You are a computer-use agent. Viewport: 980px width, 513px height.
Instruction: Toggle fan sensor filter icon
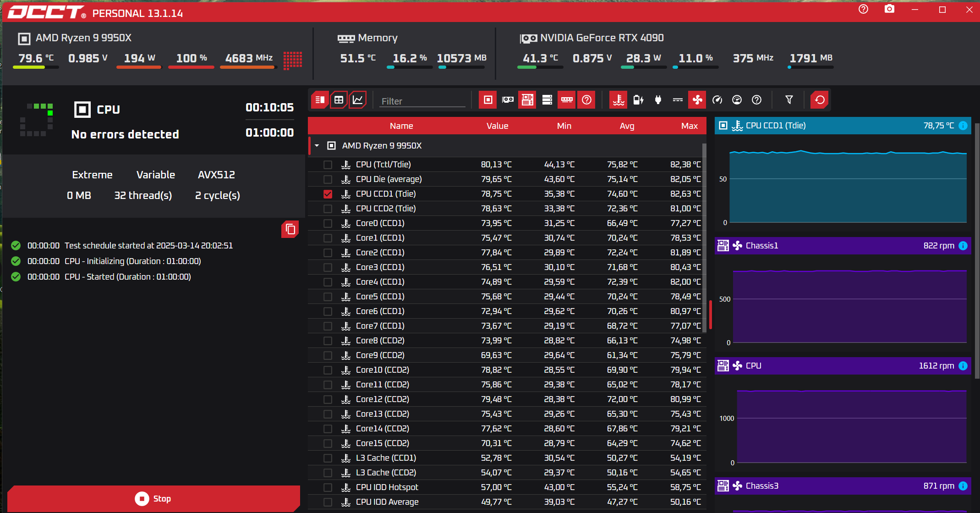[x=697, y=99]
